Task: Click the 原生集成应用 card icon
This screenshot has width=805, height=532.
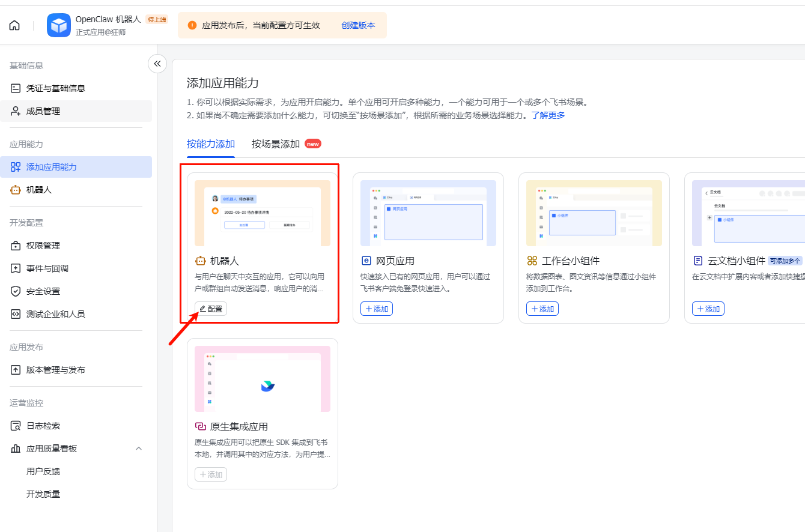Action: [200, 426]
